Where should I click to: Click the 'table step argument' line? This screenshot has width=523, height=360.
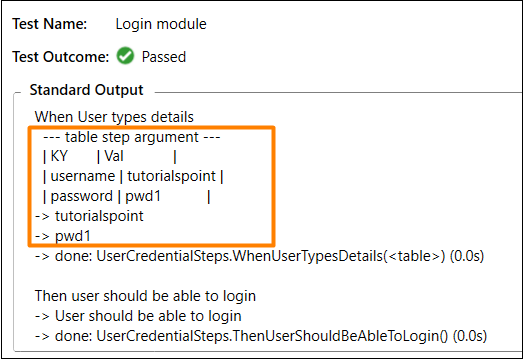pyautogui.click(x=132, y=137)
